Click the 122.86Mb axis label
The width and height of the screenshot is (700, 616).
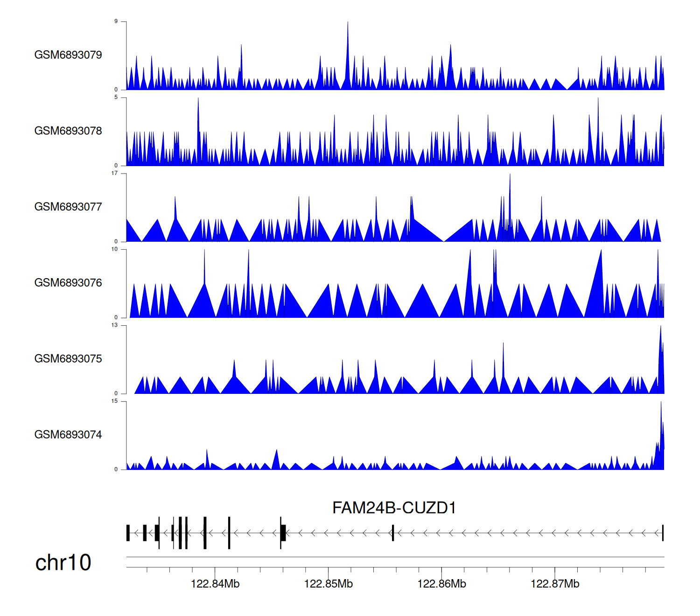[441, 584]
